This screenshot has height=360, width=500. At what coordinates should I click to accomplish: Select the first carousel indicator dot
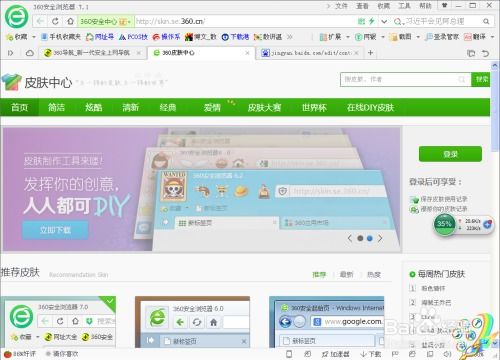pyautogui.click(x=360, y=238)
